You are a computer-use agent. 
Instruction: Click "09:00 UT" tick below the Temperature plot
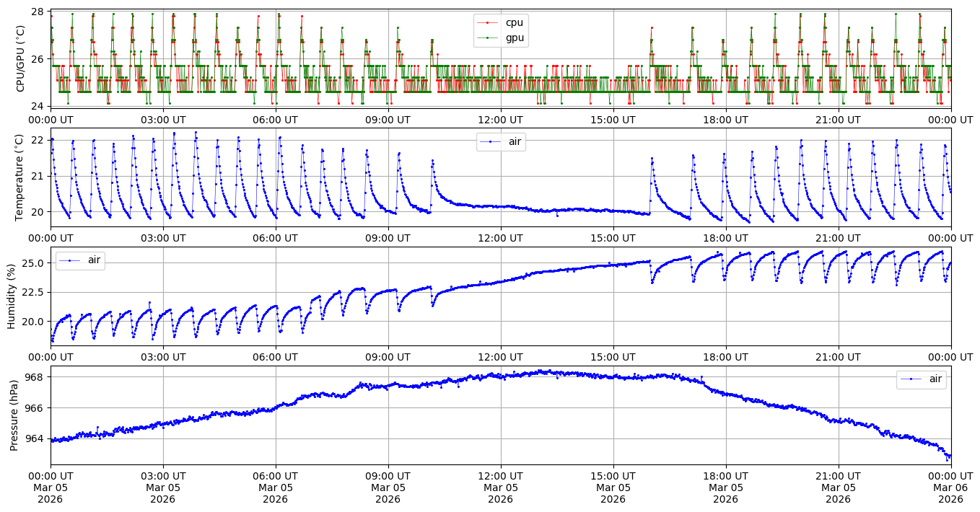click(x=388, y=238)
